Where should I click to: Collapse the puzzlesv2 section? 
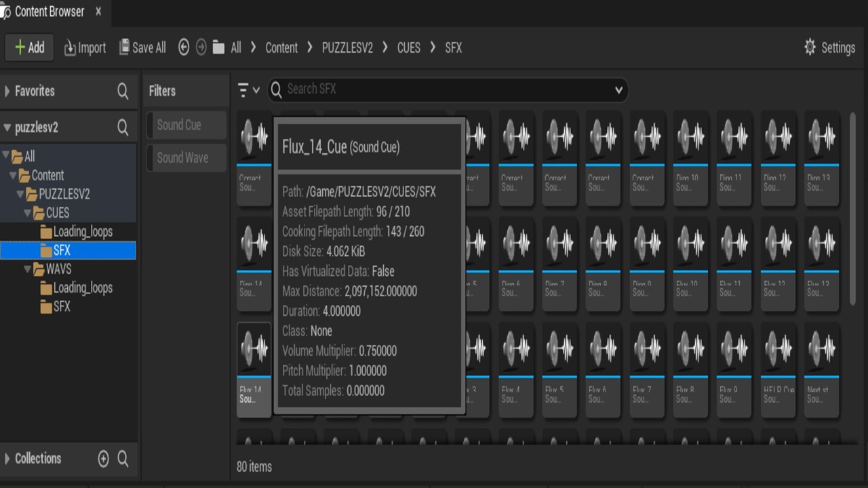7,127
